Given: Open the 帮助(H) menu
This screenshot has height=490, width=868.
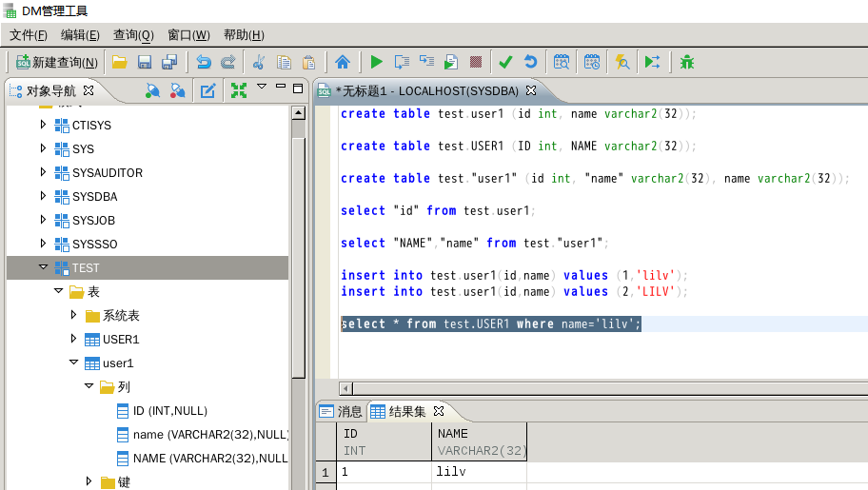Looking at the screenshot, I should tap(244, 35).
